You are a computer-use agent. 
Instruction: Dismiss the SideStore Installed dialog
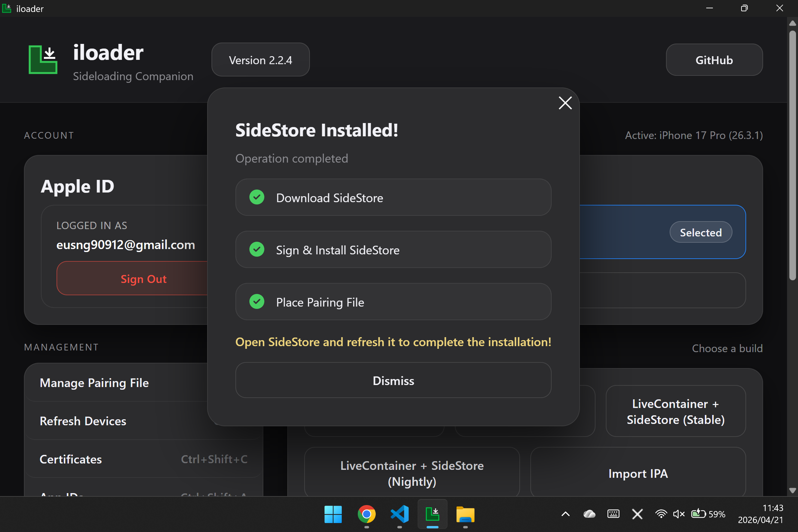pyautogui.click(x=393, y=380)
